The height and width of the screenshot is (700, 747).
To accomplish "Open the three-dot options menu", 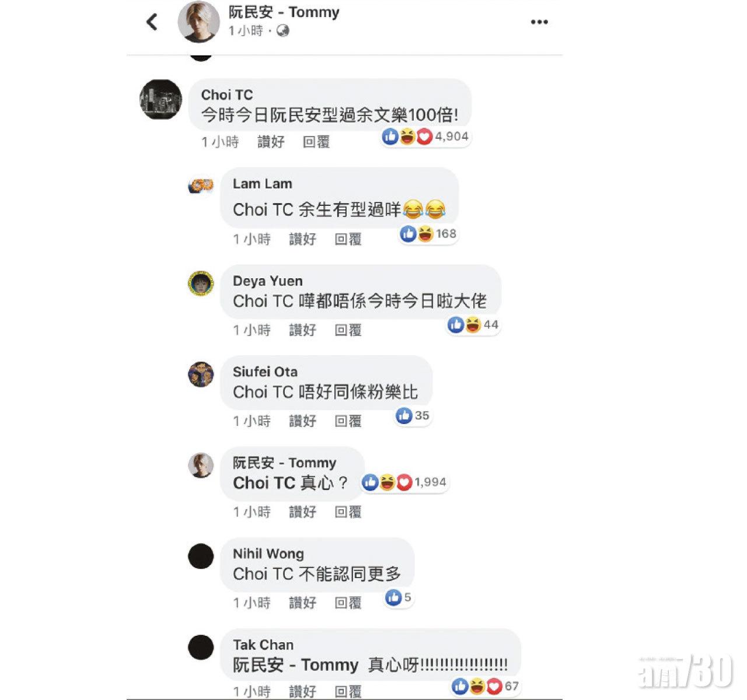I will tap(539, 22).
